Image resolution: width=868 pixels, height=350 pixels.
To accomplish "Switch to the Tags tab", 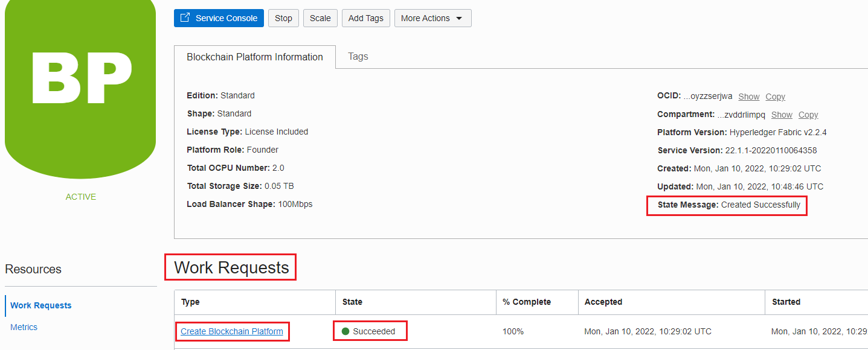I will coord(358,56).
